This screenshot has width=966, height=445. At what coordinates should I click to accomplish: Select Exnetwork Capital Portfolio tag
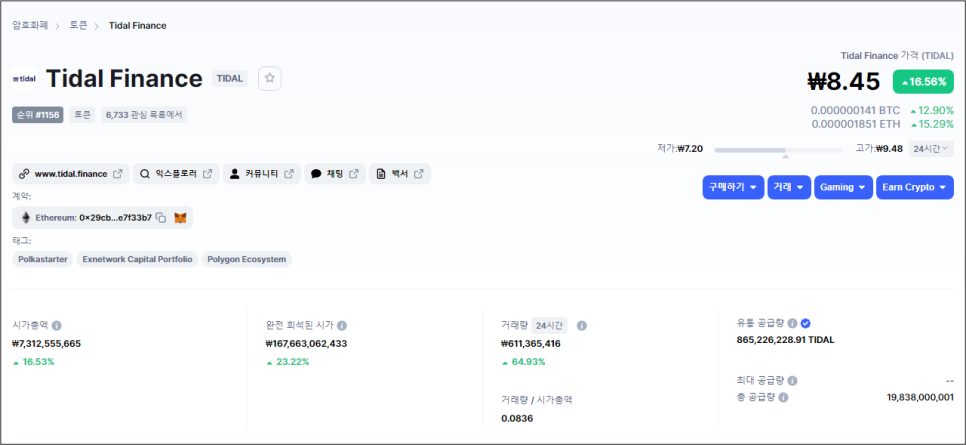pos(137,259)
